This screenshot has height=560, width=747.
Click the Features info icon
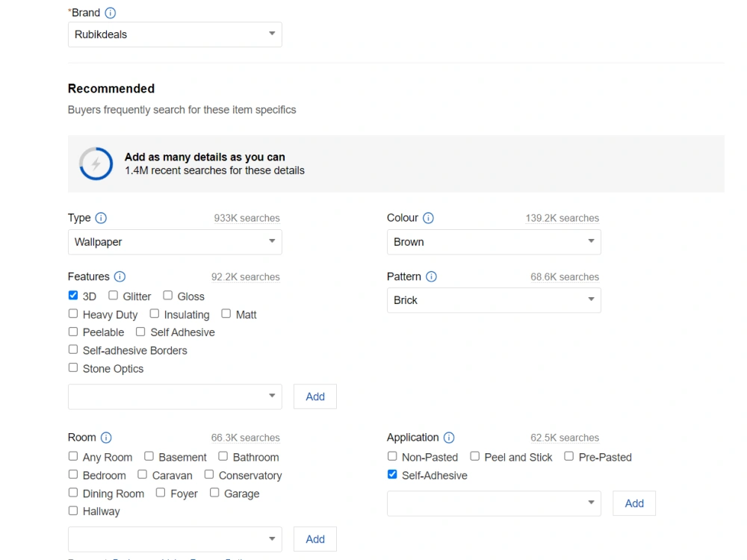click(120, 277)
